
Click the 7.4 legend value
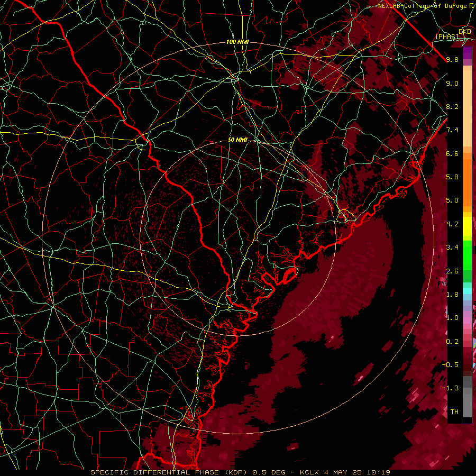[x=452, y=130]
